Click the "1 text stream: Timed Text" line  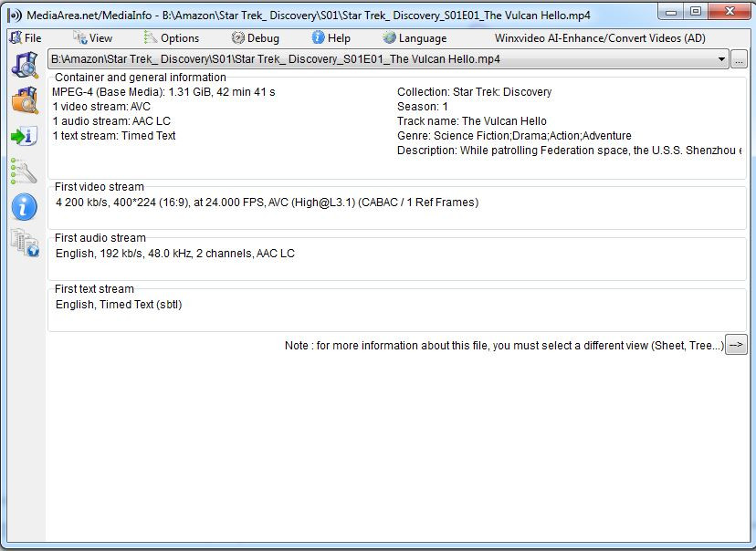coord(114,135)
